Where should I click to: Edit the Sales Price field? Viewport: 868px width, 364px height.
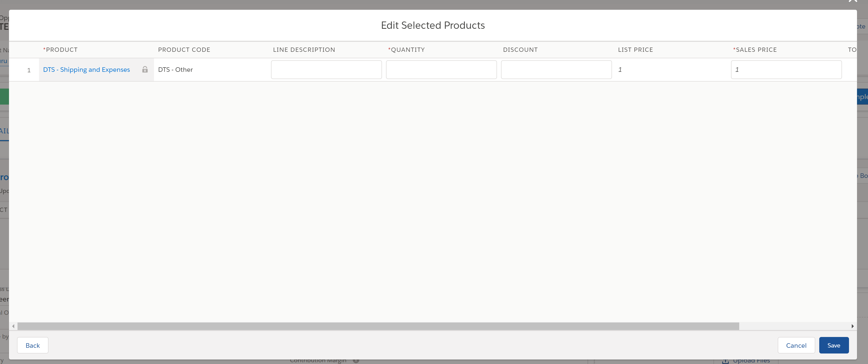click(786, 70)
